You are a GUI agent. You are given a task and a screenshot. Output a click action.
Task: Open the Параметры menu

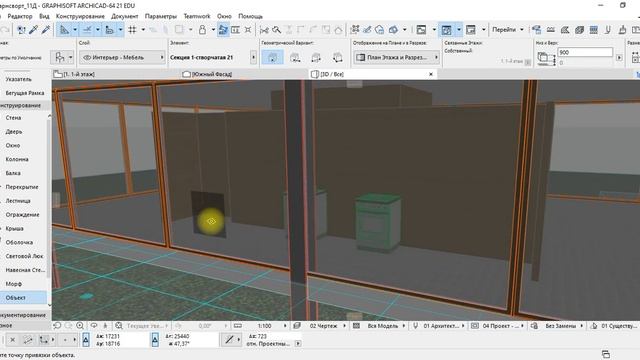161,16
